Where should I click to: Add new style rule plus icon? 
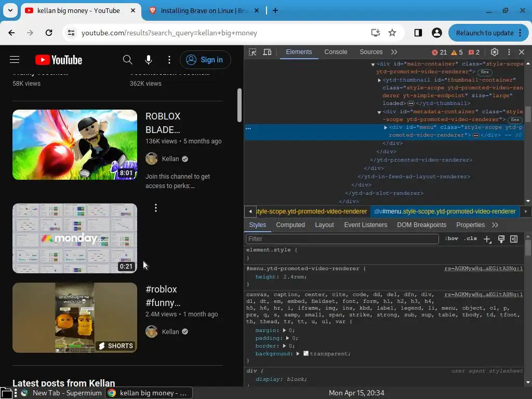[487, 239]
